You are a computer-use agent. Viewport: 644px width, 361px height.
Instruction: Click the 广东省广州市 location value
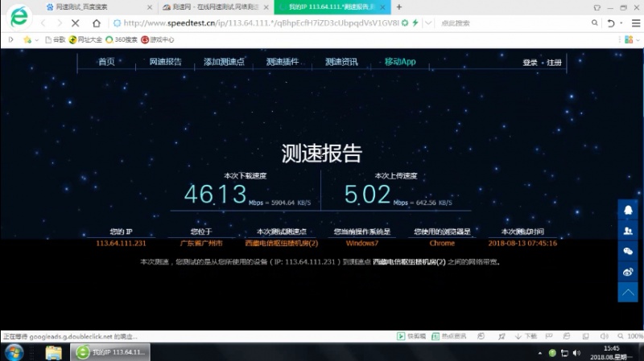click(201, 243)
